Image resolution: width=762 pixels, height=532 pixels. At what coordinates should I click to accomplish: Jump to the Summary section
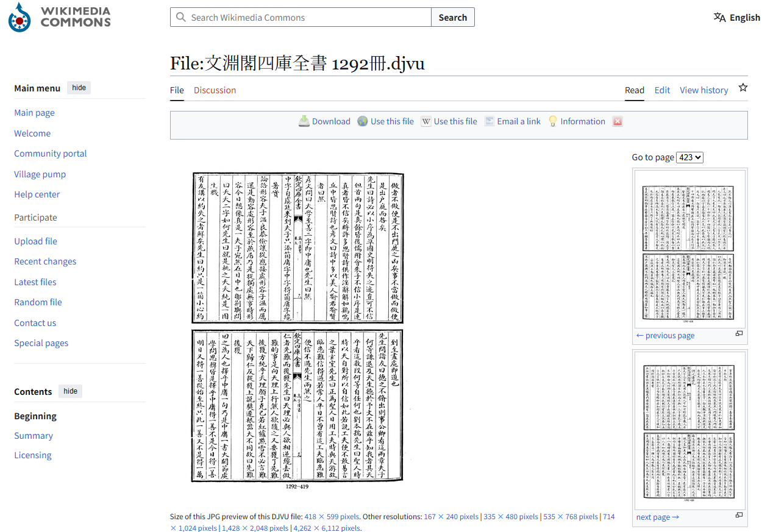(34, 436)
